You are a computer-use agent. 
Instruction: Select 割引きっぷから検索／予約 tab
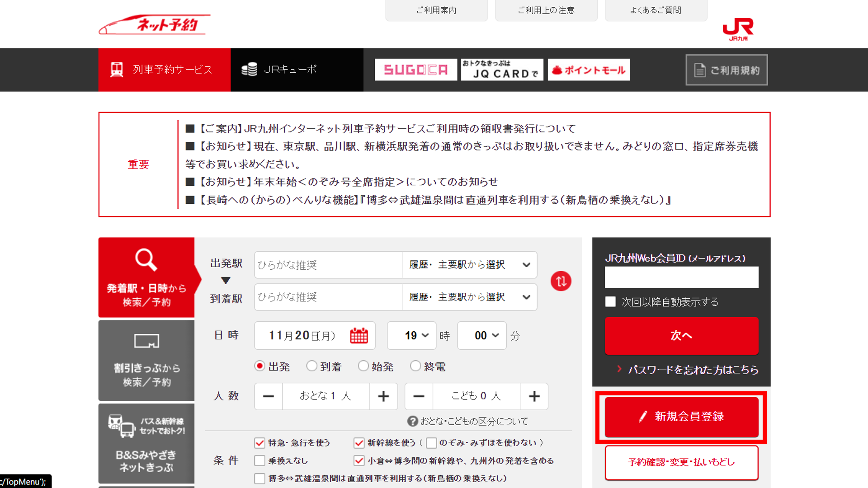click(146, 360)
